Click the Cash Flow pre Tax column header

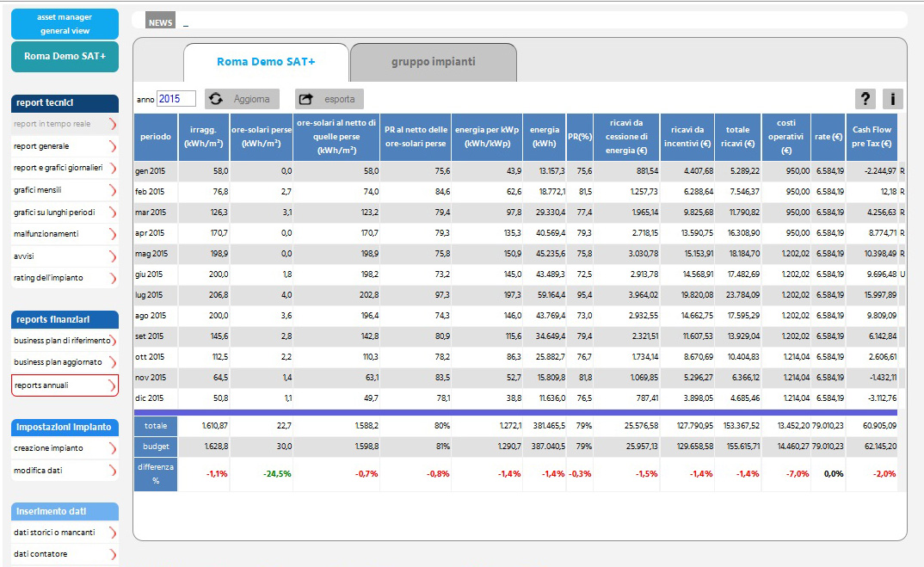pyautogui.click(x=872, y=137)
